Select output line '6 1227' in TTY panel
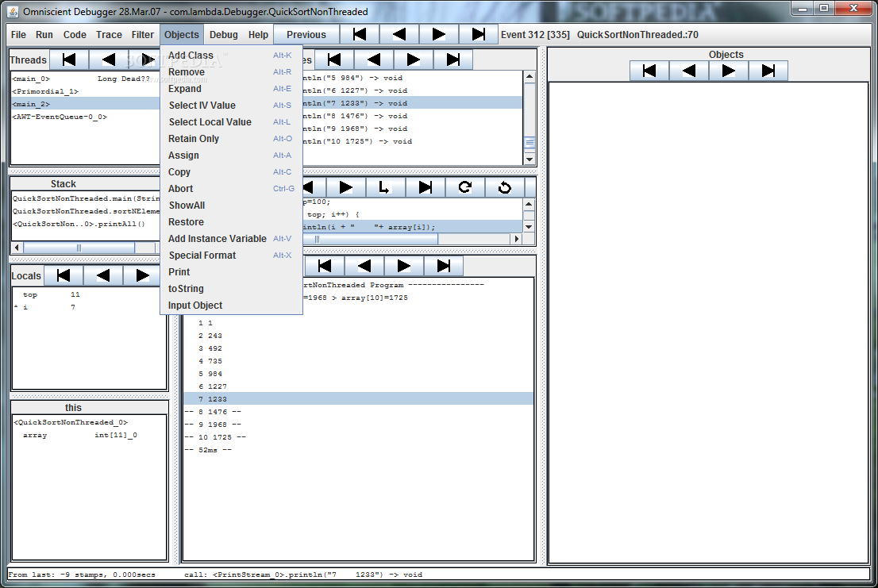The width and height of the screenshot is (878, 588). (x=358, y=386)
